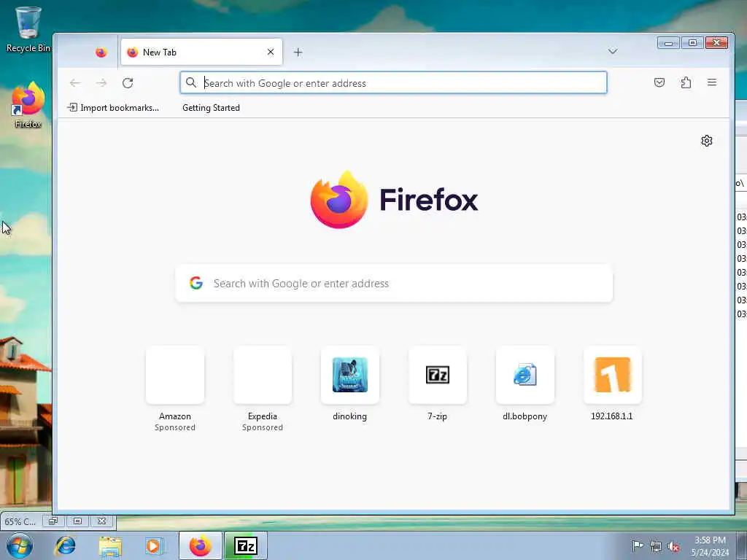Image resolution: width=747 pixels, height=560 pixels.
Task: Select the New Tab tab
Action: tap(201, 52)
